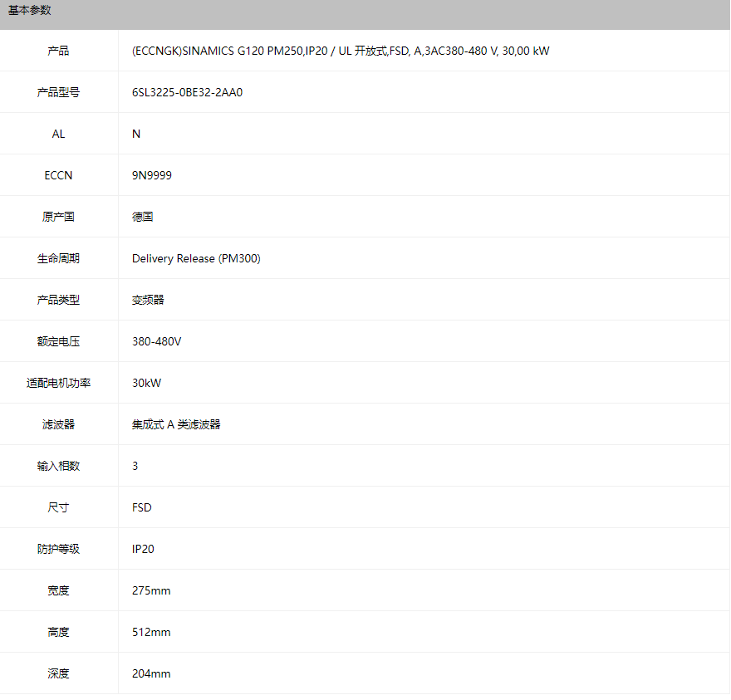Click the width value 275mm
This screenshot has width=731, height=700.
(x=151, y=590)
